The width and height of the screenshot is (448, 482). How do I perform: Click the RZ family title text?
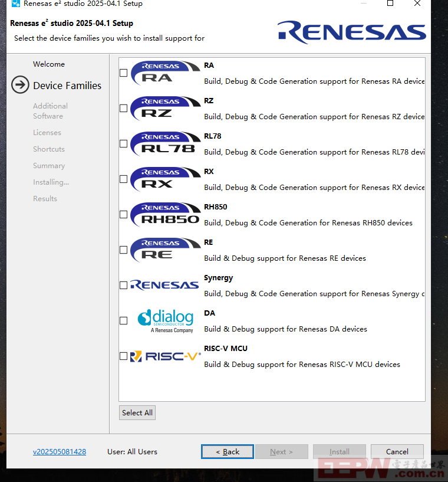coord(209,101)
